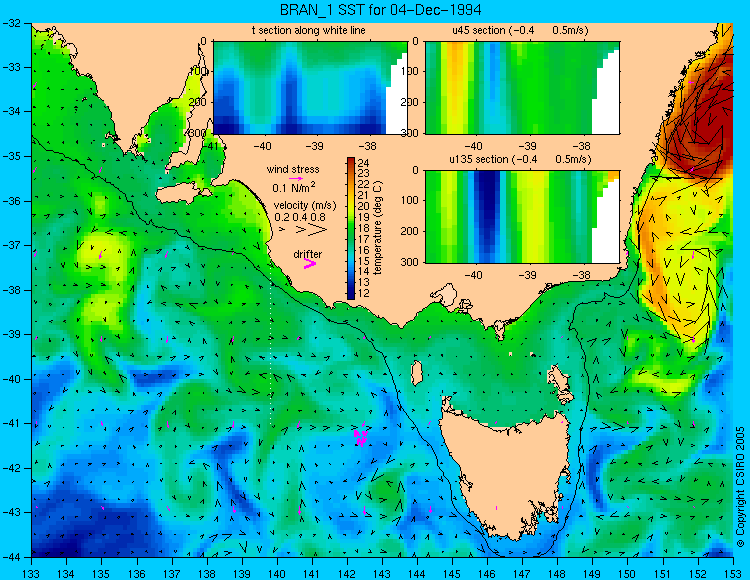The image size is (750, 580).
Task: Click colorbar value "14"
Action: [x=364, y=272]
